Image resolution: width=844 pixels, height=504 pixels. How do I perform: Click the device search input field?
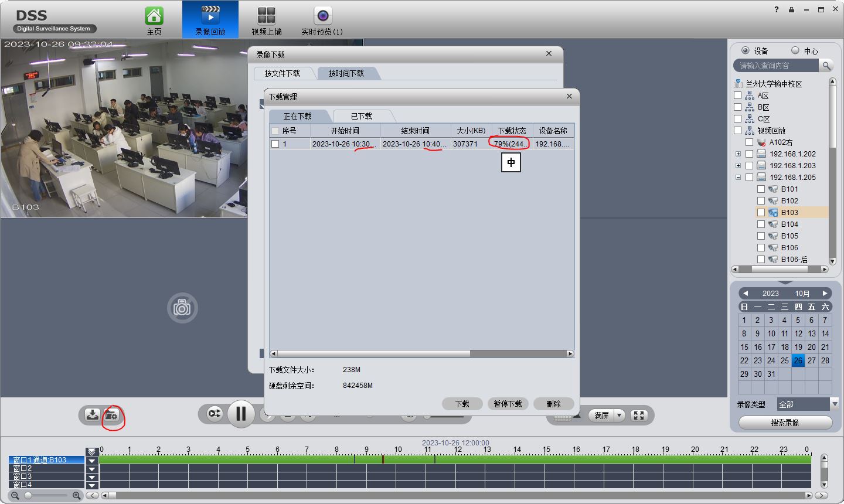pyautogui.click(x=777, y=66)
